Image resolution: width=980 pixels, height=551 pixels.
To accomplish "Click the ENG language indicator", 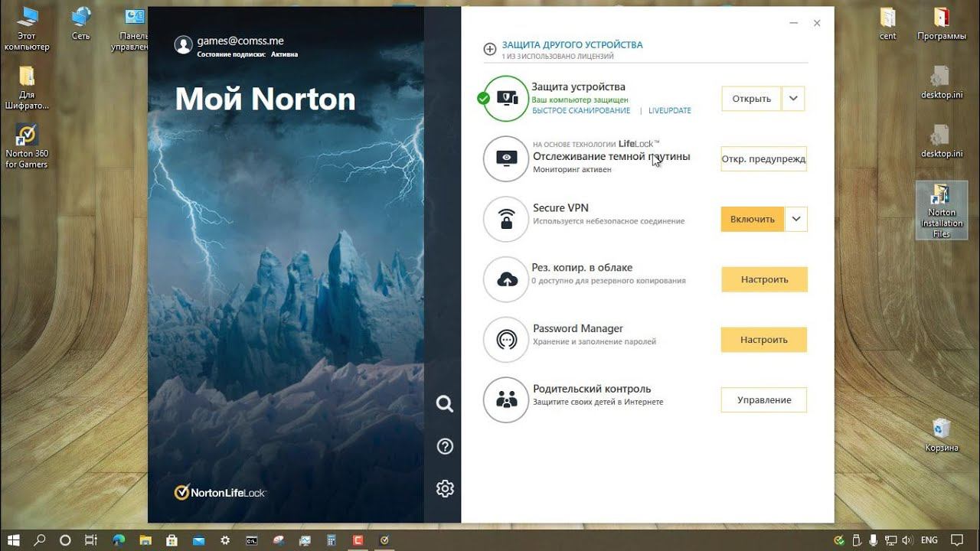I will pos(929,540).
